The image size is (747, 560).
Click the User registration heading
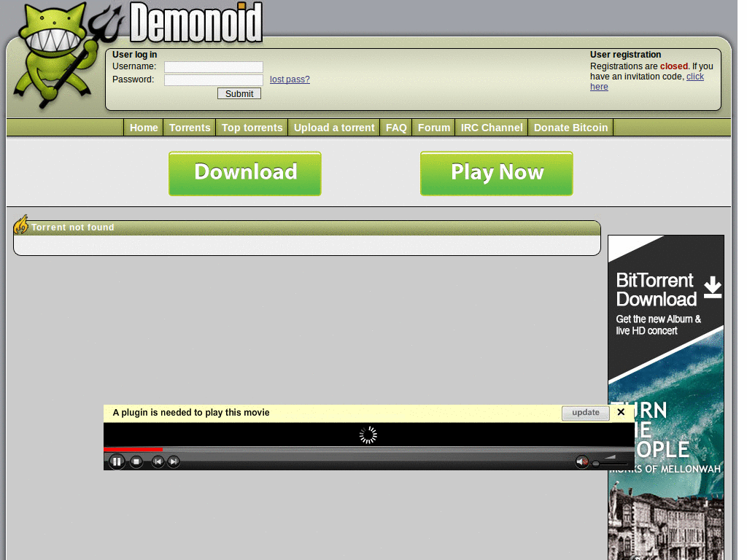pyautogui.click(x=625, y=55)
